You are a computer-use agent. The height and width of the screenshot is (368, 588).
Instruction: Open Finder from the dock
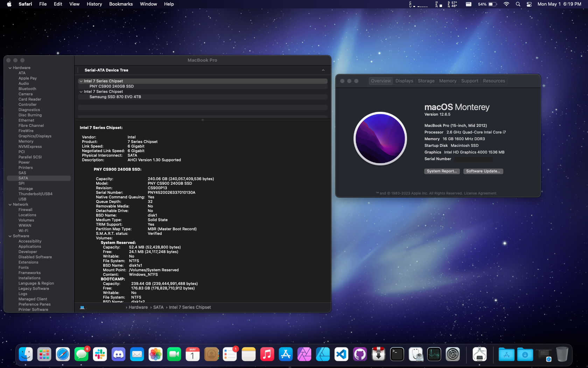[26, 354]
